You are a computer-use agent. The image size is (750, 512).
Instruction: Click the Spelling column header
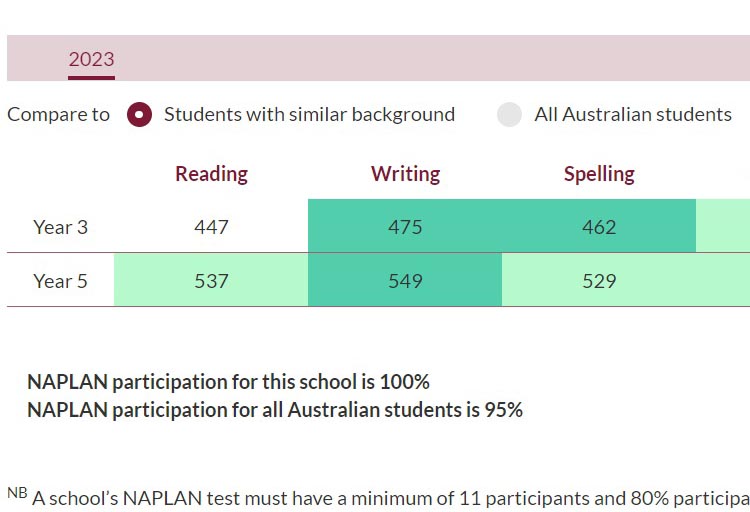[599, 174]
